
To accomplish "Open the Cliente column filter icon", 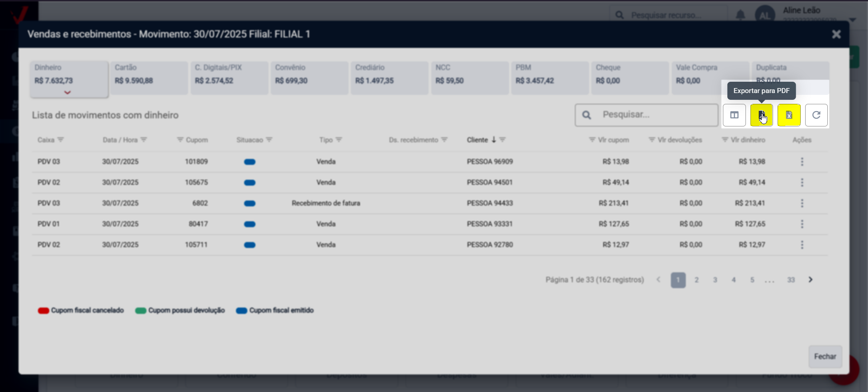I will (x=503, y=140).
